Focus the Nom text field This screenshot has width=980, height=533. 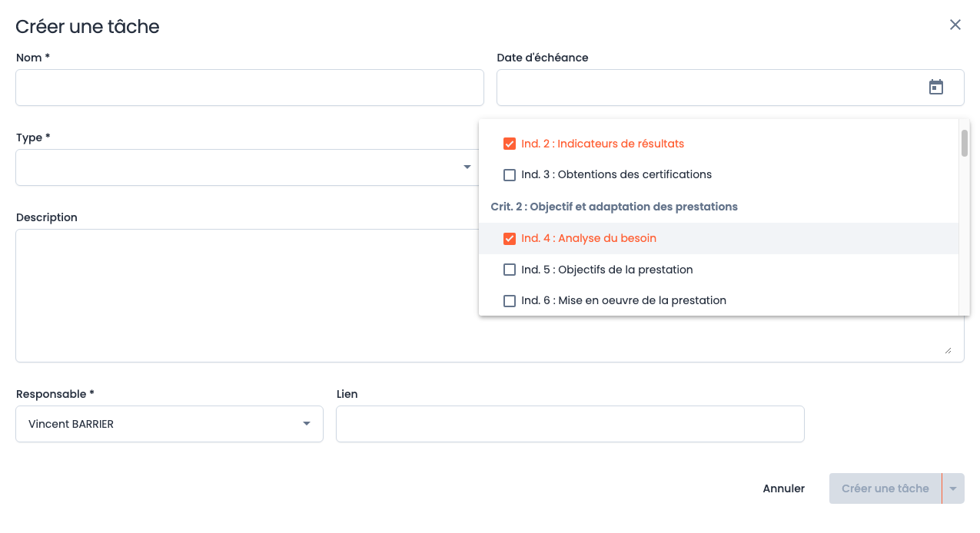click(249, 88)
